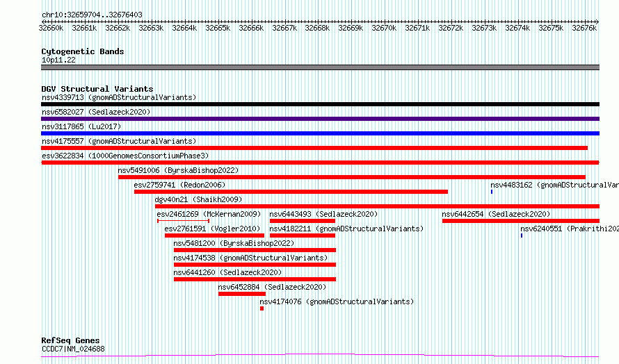Click the chr10:32659704..32676403 region label
The height and width of the screenshot is (364, 619).
[92, 15]
